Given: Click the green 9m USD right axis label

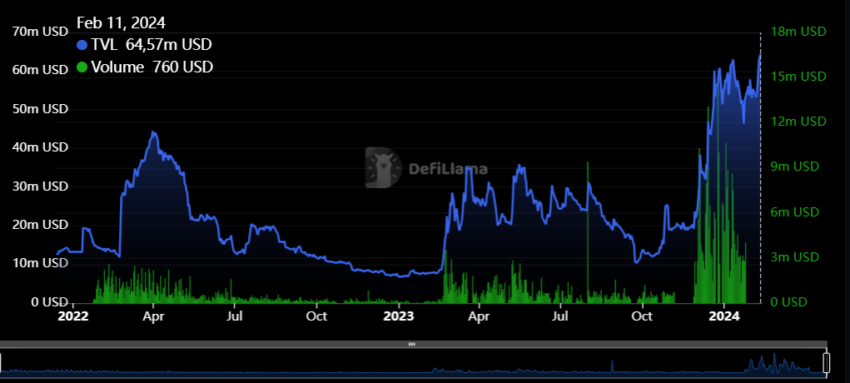Looking at the screenshot, I should coord(795,166).
